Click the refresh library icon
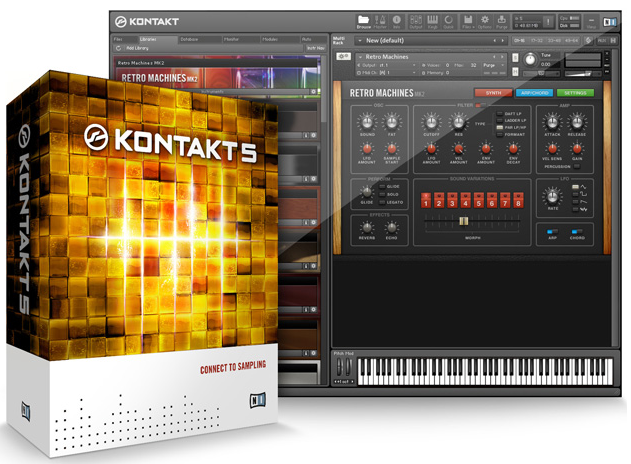 click(118, 48)
